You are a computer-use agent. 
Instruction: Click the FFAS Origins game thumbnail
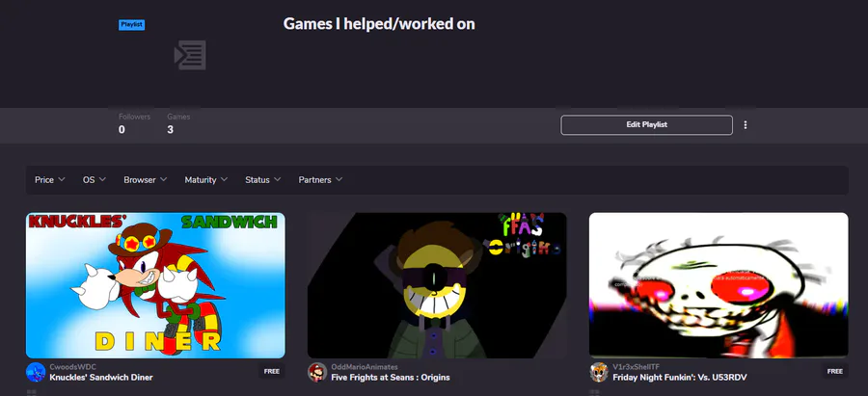437,285
